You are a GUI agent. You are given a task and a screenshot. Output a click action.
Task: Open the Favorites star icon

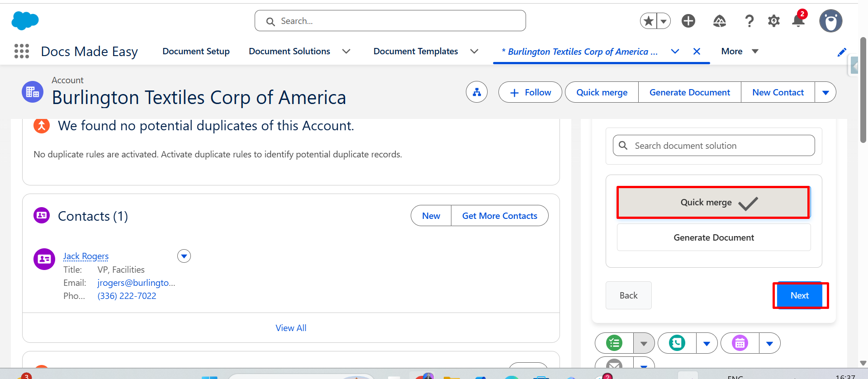click(x=649, y=21)
